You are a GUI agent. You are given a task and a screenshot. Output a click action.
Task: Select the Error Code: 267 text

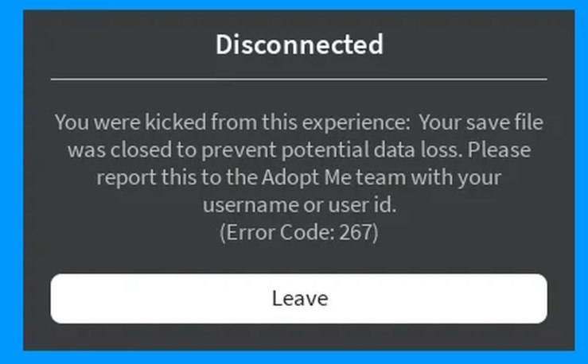click(x=299, y=234)
